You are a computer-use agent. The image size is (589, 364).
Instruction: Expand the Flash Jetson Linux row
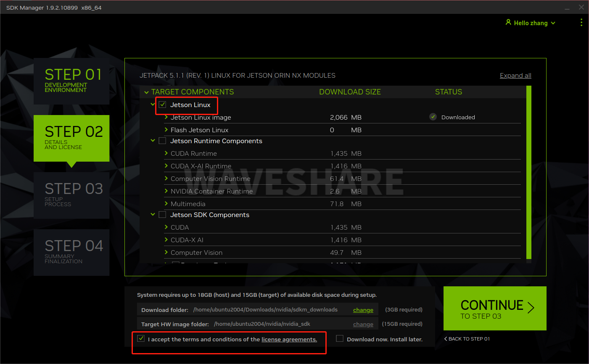point(166,130)
